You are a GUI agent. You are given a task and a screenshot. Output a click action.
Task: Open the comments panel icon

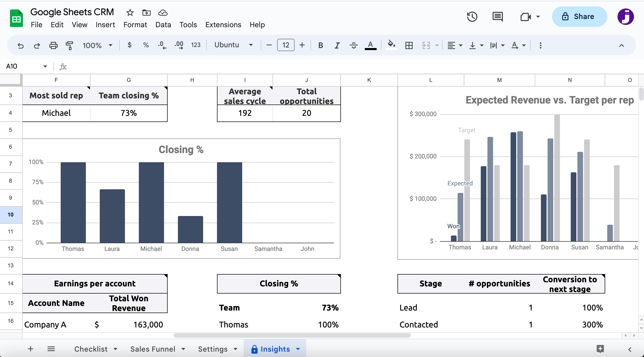497,17
